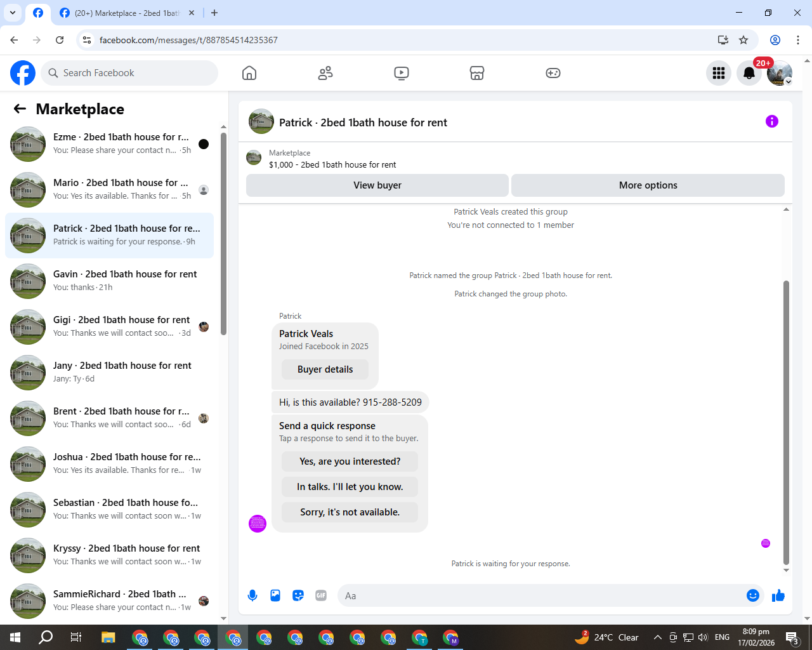The image size is (812, 650).
Task: Open the Chrome tab search dropdown
Action: [13, 13]
